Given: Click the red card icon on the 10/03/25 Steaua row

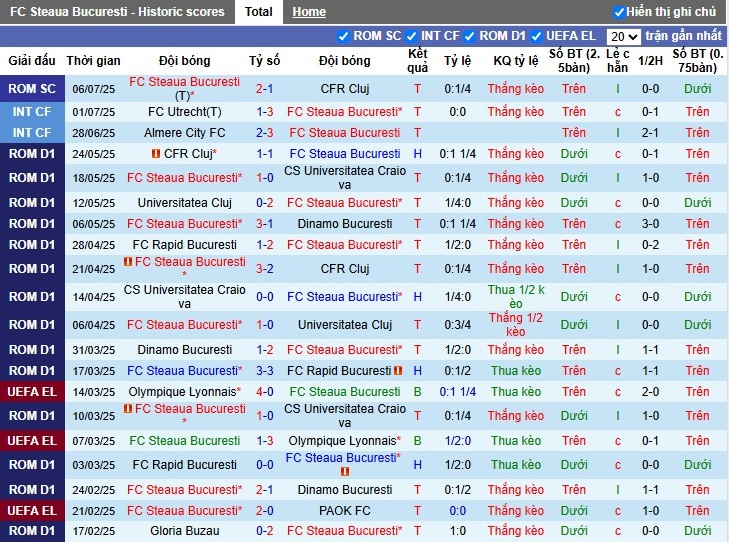Looking at the screenshot, I should (127, 409).
